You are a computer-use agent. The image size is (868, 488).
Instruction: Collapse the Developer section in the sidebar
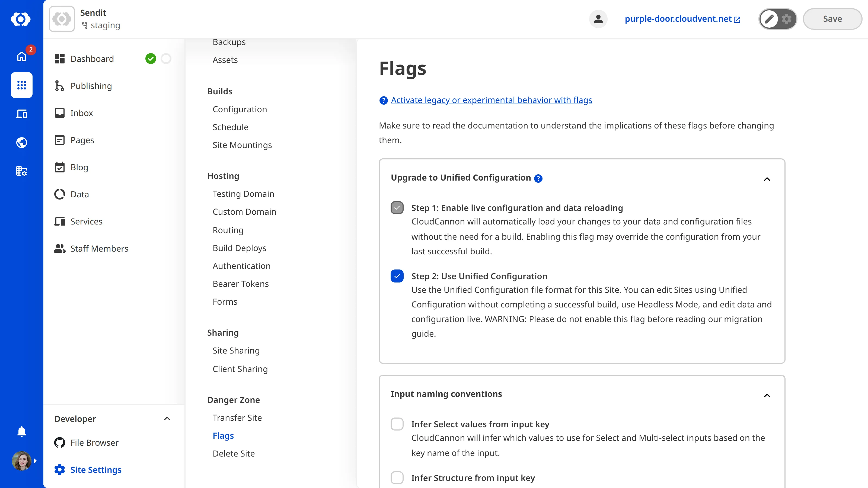[x=167, y=419]
